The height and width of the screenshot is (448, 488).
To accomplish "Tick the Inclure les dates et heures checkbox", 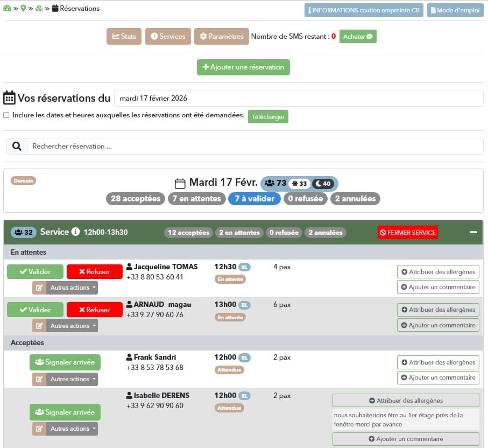I will (x=6, y=115).
